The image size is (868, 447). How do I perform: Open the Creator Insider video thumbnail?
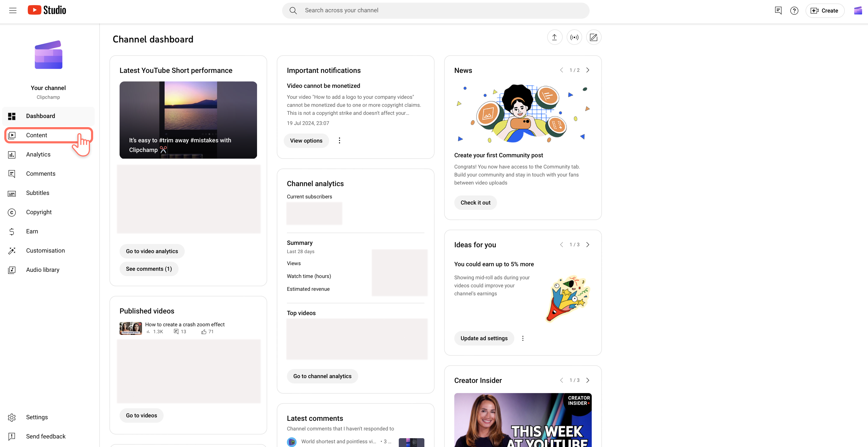(523, 420)
